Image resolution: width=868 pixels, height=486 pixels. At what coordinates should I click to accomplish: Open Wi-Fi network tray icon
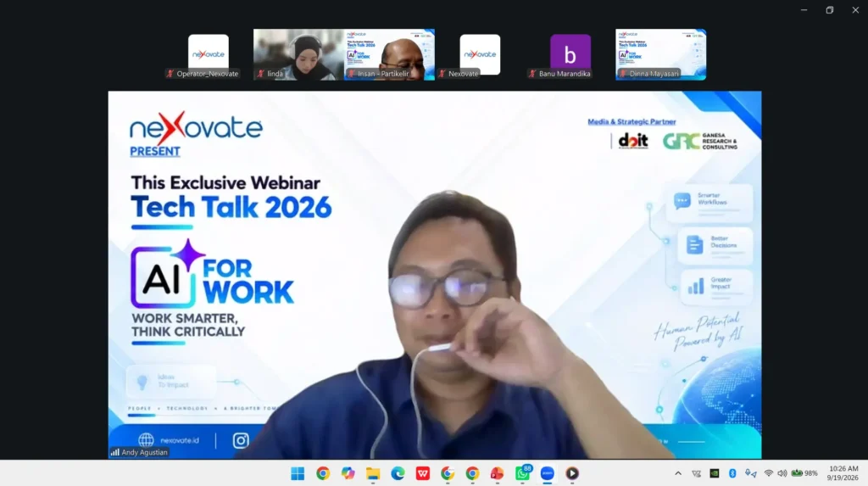(x=768, y=473)
